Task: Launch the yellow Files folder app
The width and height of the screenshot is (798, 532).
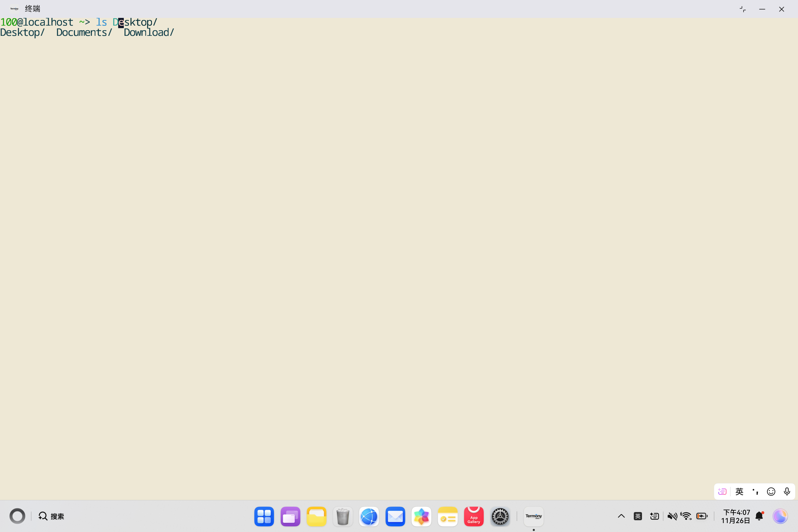Action: (x=316, y=516)
